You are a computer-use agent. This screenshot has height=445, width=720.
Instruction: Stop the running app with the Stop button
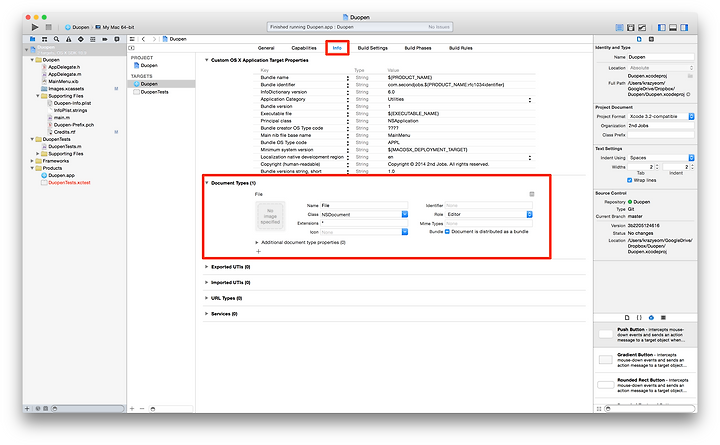(x=49, y=27)
